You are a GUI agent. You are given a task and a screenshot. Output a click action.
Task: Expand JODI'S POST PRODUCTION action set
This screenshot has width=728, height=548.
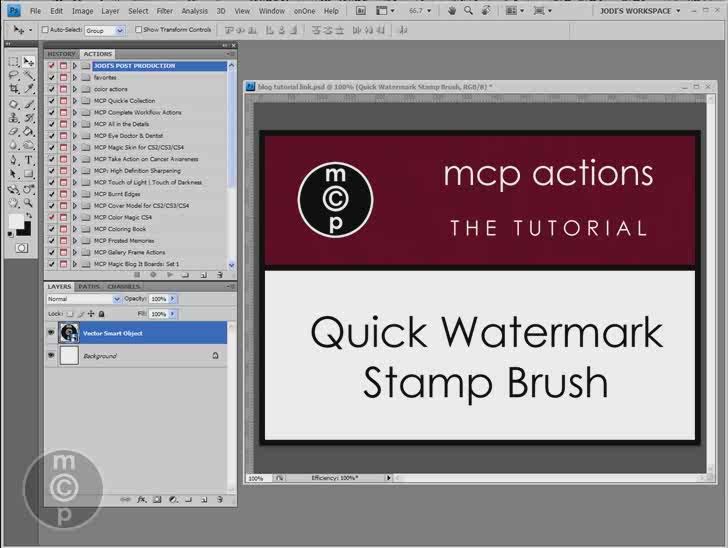(x=75, y=66)
